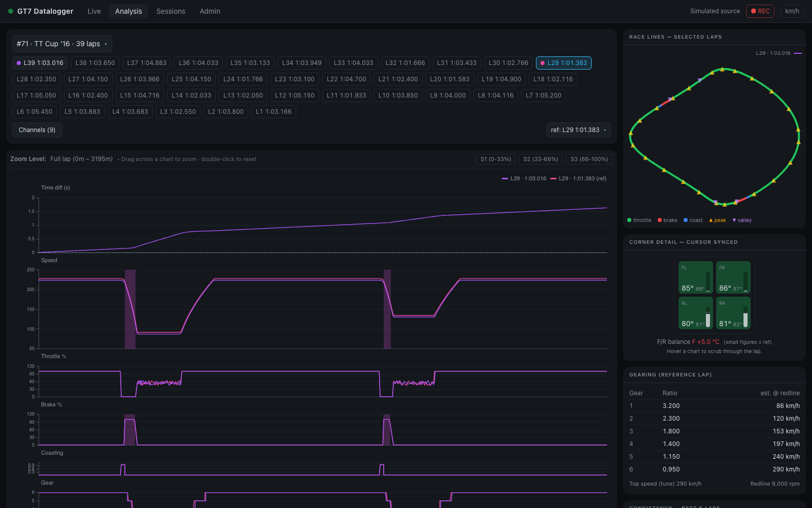
Task: Zoom to sector S1 (0-33%)
Action: point(496,159)
